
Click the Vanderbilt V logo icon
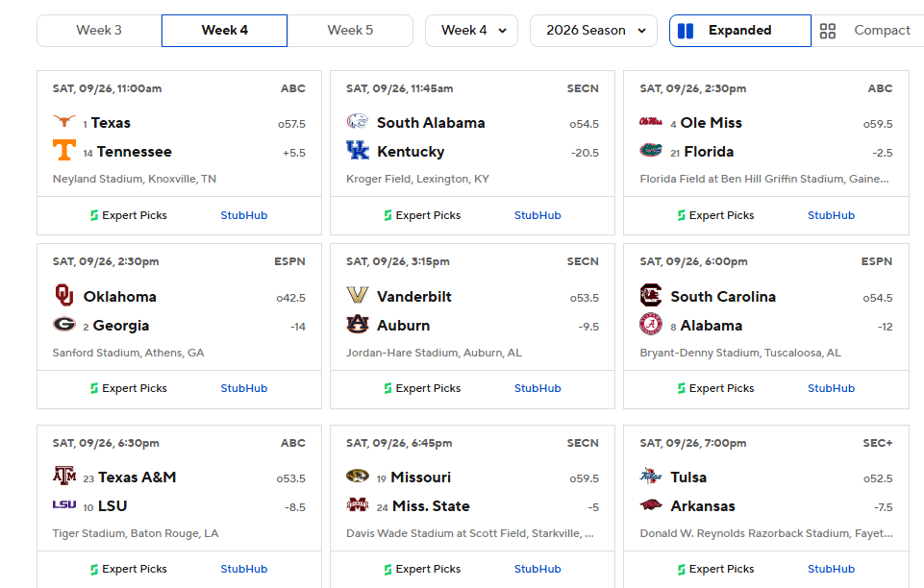[358, 295]
